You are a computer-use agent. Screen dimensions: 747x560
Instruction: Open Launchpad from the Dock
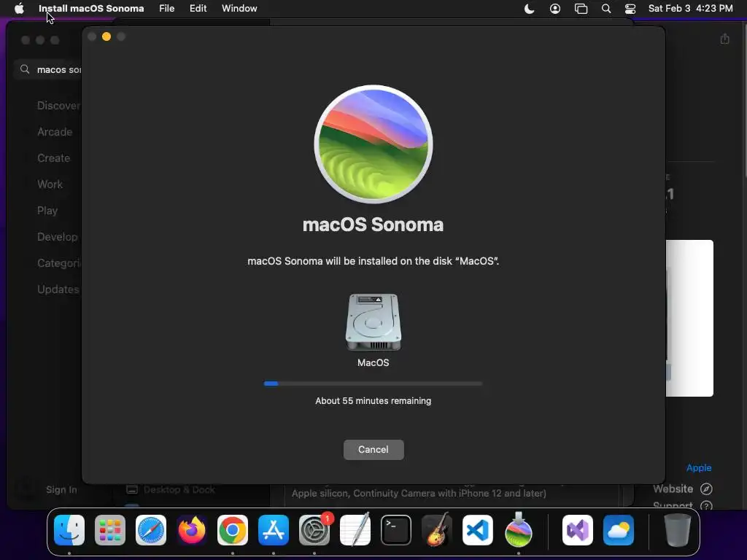click(110, 530)
